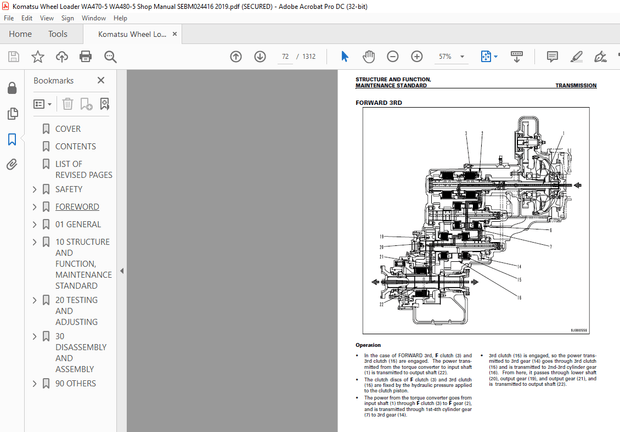Zoom out with minus icon
Viewport: 620px width, 432px height.
[x=393, y=57]
